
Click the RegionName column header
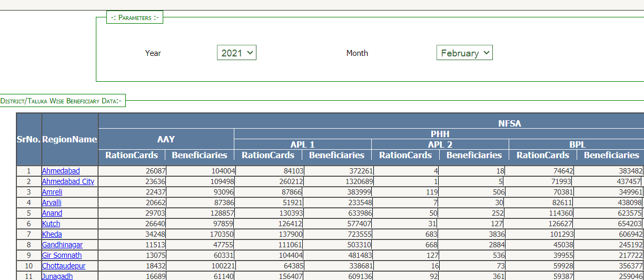coord(70,139)
